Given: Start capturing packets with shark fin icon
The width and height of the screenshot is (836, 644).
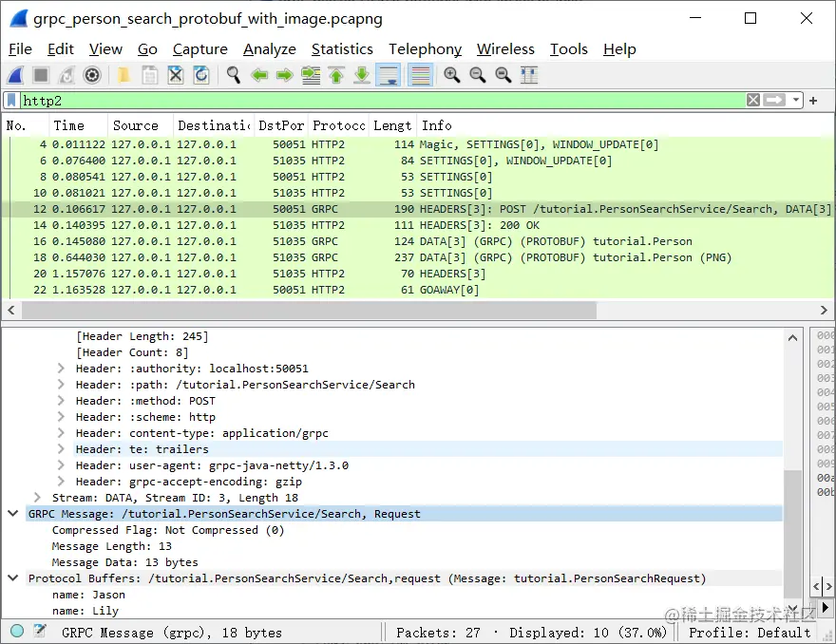Looking at the screenshot, I should click(x=15, y=75).
